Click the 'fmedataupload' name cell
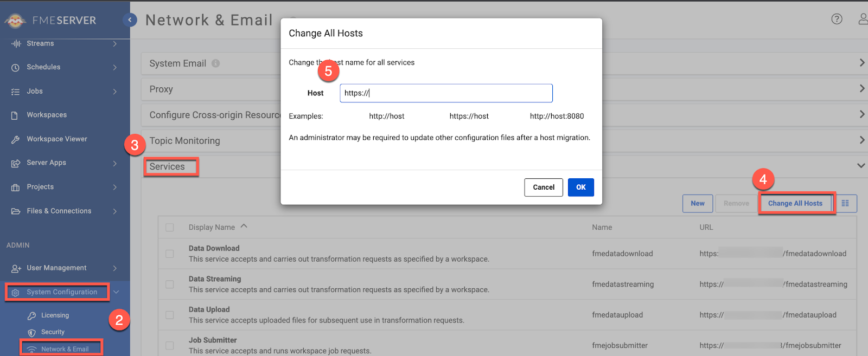Viewport: 868px width, 356px height. 617,315
